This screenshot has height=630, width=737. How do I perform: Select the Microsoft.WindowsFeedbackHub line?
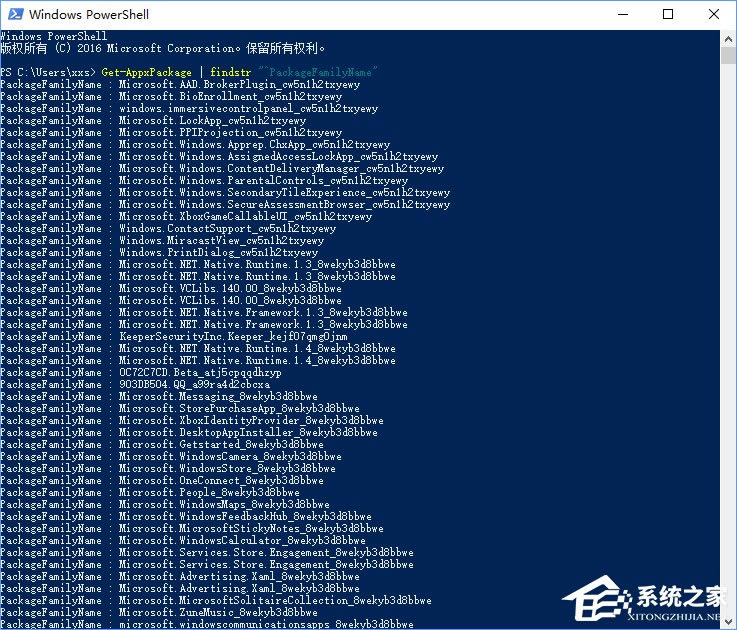click(186, 516)
